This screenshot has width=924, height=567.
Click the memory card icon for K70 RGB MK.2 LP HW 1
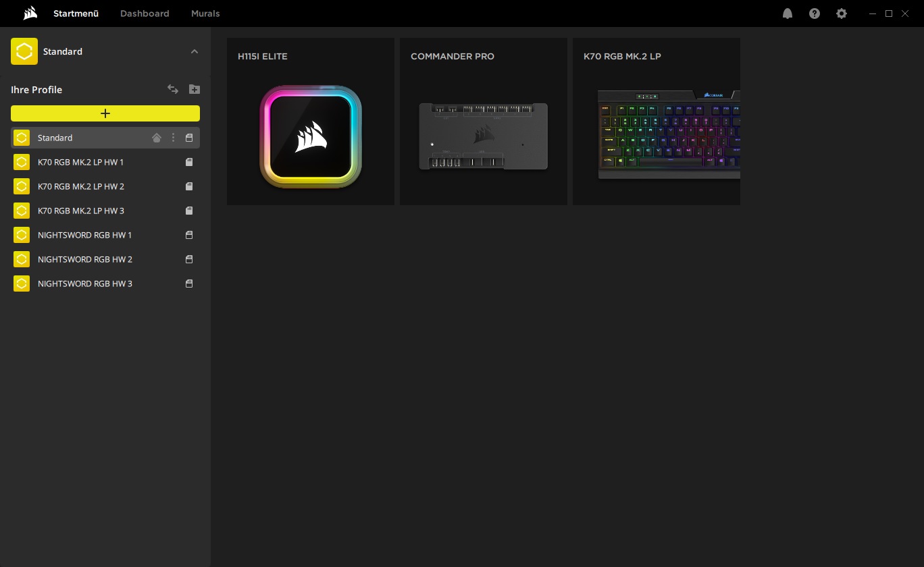pyautogui.click(x=189, y=162)
